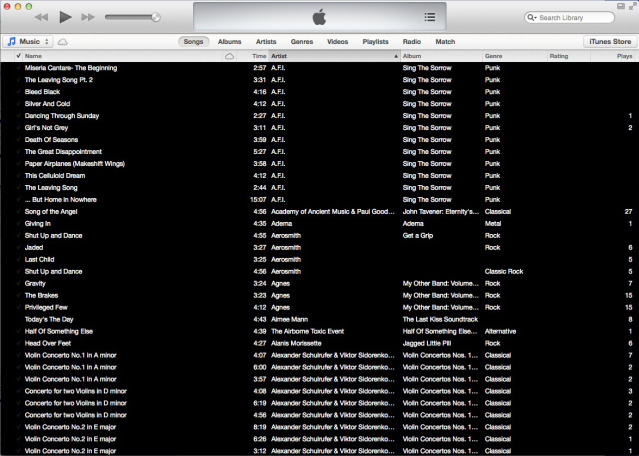Click The Last Kiss Soundtrack album

[x=440, y=319]
